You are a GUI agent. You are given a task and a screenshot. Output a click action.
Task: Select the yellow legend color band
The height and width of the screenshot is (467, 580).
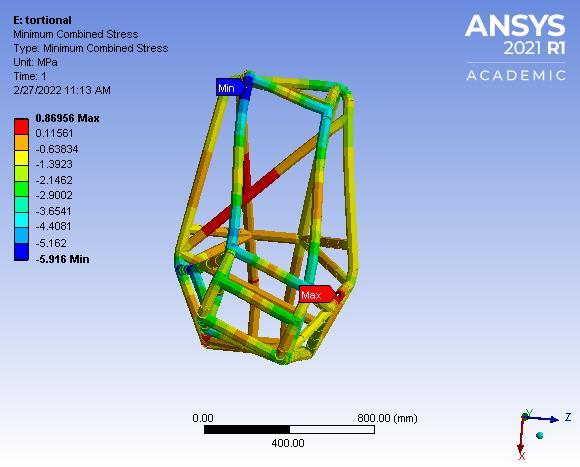[x=21, y=158]
